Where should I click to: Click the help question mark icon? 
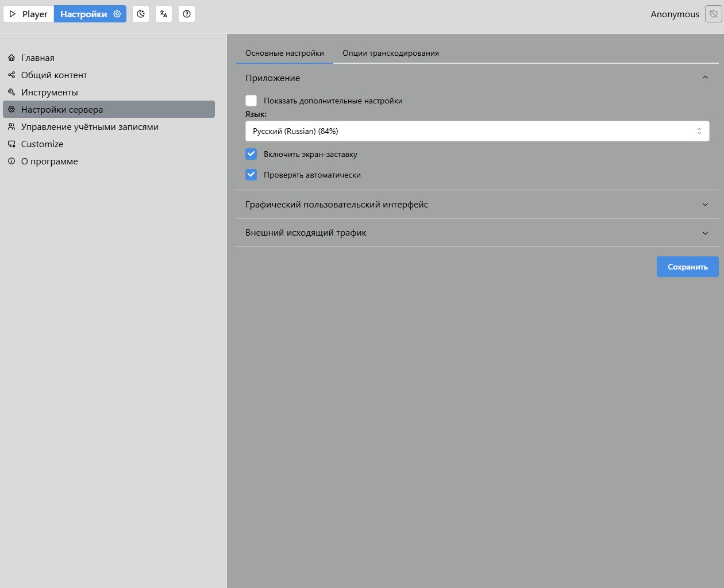click(187, 14)
